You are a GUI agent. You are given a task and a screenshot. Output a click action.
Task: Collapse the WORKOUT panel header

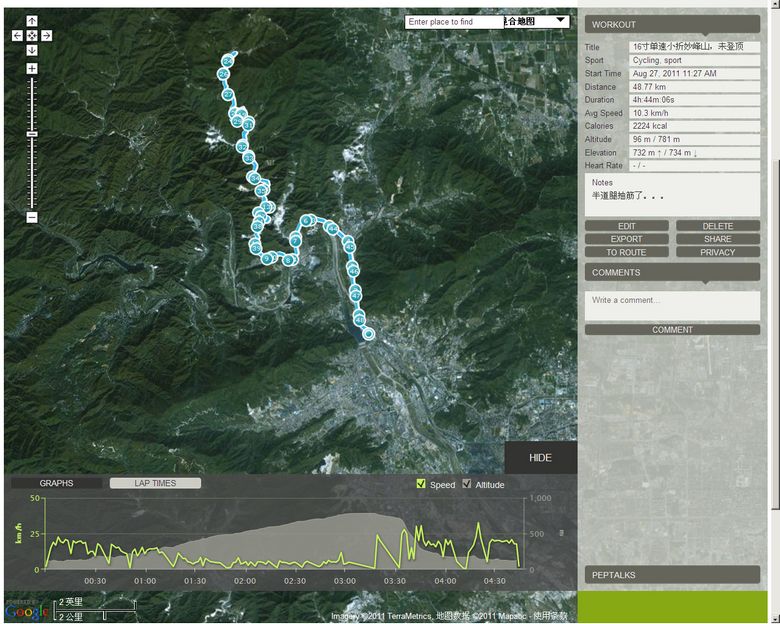671,24
